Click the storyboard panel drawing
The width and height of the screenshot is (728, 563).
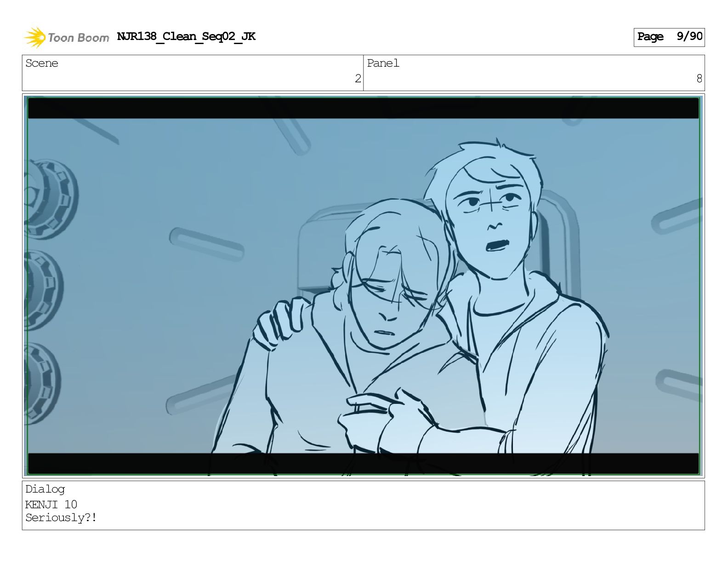tap(363, 286)
